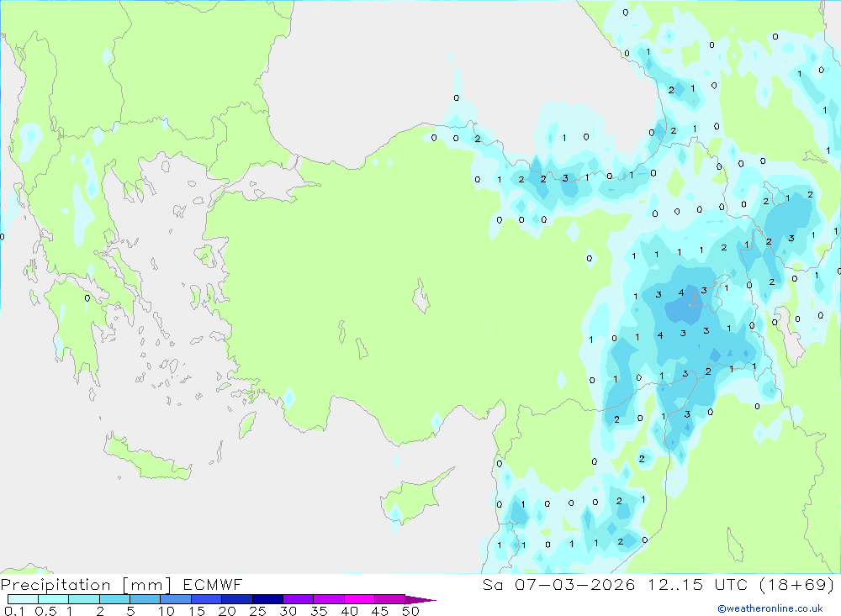Select the 0.5–1 mm legend color box
The height and width of the screenshot is (616, 841).
coord(53,599)
